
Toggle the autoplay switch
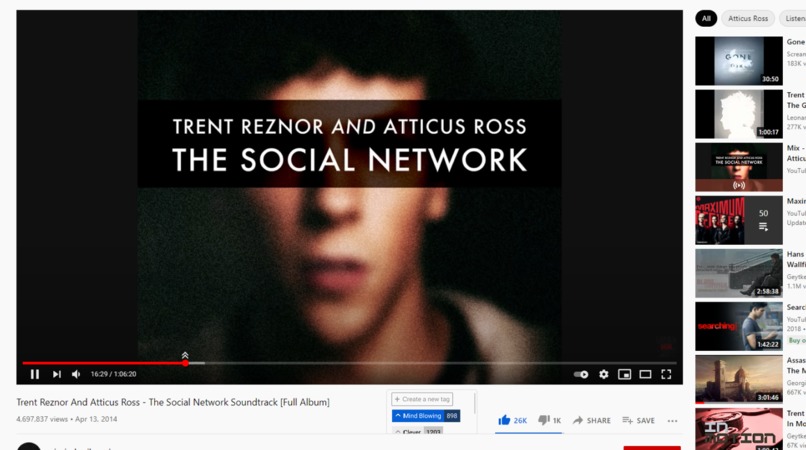(x=581, y=374)
